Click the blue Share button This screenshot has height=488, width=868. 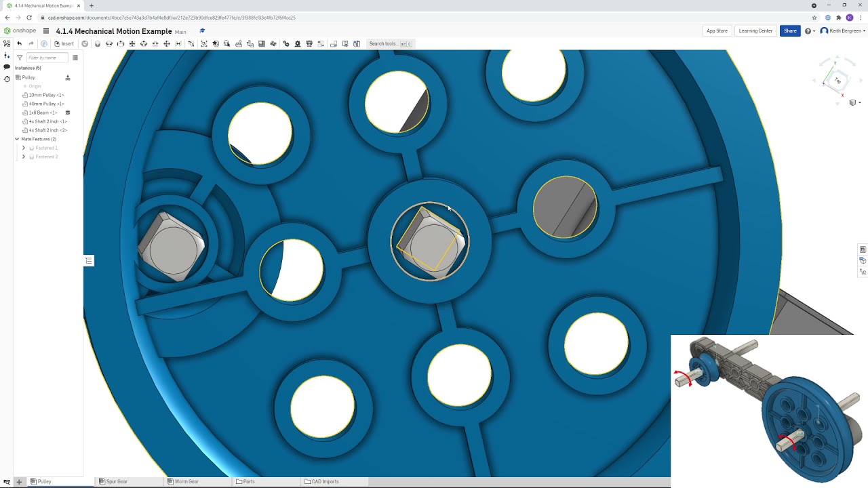790,30
